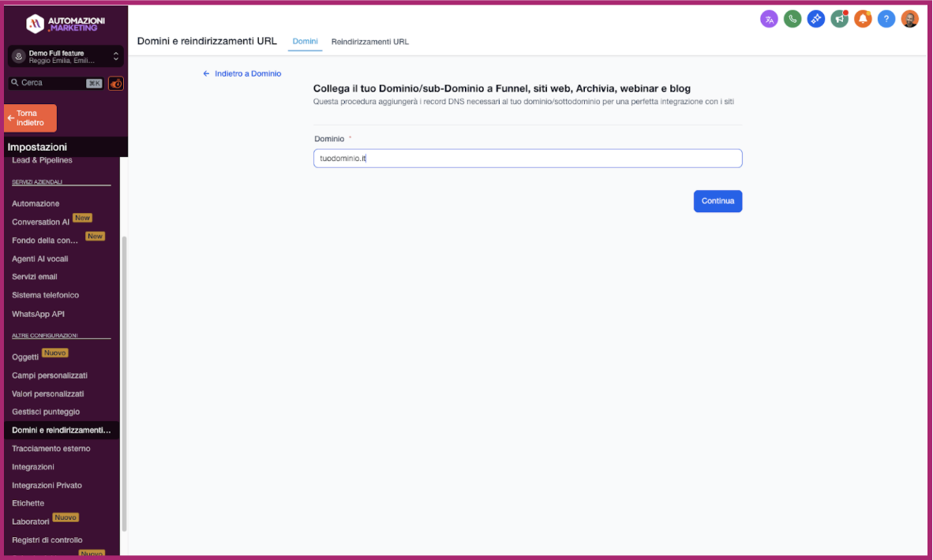
Task: Open the phone dialer icon
Action: click(792, 18)
